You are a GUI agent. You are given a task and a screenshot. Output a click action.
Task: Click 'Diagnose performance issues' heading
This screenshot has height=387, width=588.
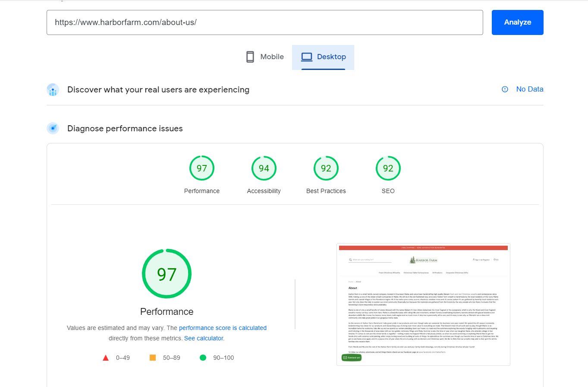125,129
